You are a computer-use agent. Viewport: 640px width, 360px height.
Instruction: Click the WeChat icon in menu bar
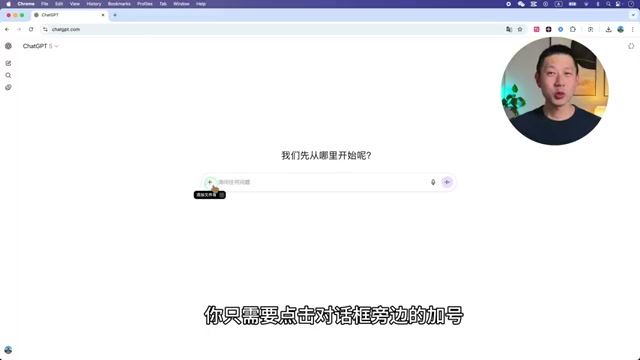point(521,4)
